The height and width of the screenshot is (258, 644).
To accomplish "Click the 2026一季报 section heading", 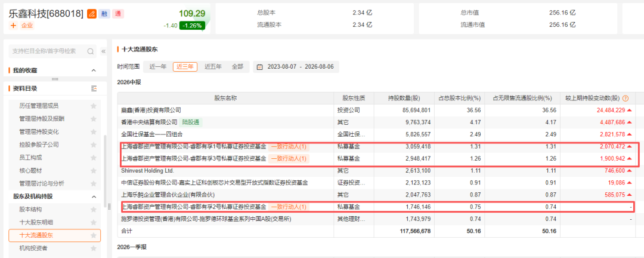I will click(132, 247).
